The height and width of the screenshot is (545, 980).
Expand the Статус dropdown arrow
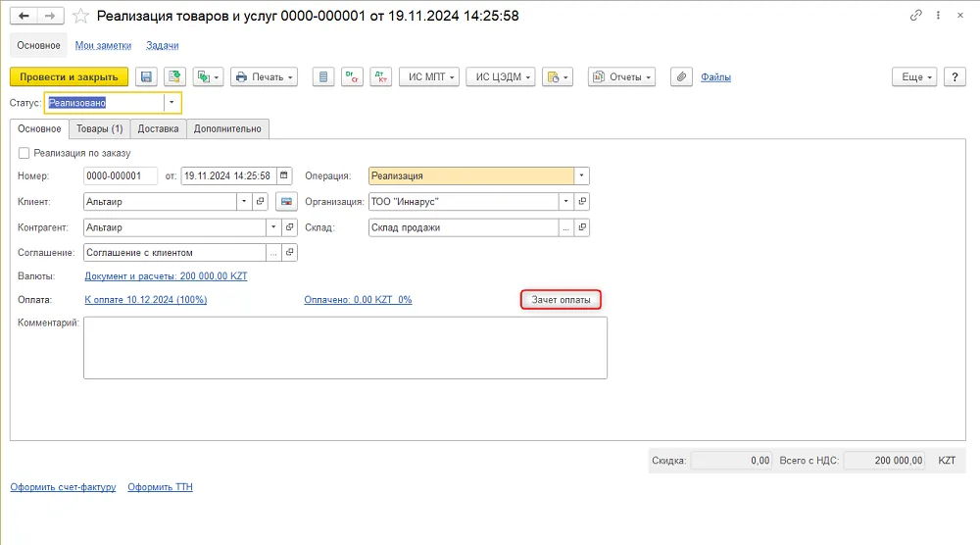click(x=171, y=103)
